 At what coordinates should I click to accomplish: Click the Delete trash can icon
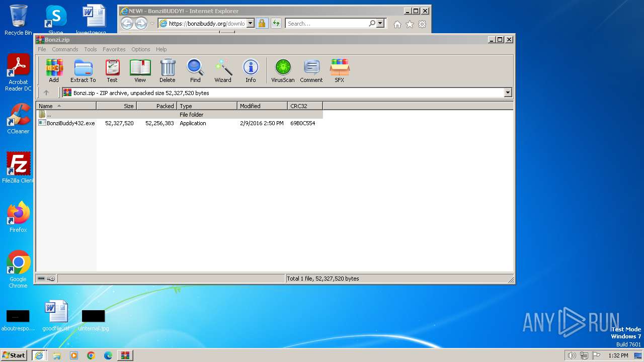pos(168,71)
